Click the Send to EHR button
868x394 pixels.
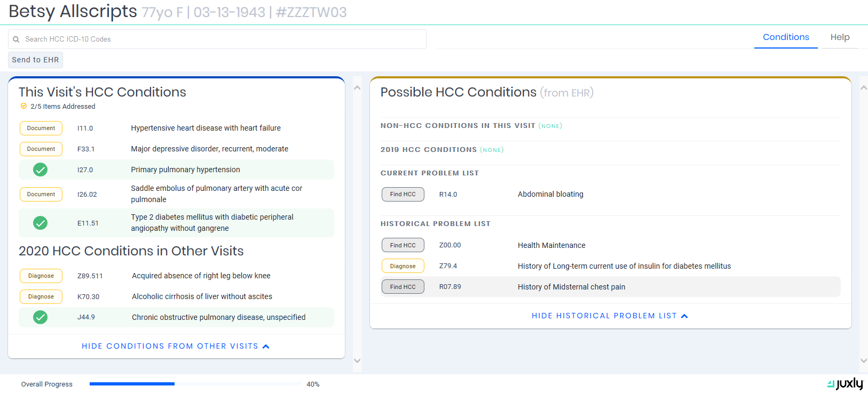click(x=35, y=60)
